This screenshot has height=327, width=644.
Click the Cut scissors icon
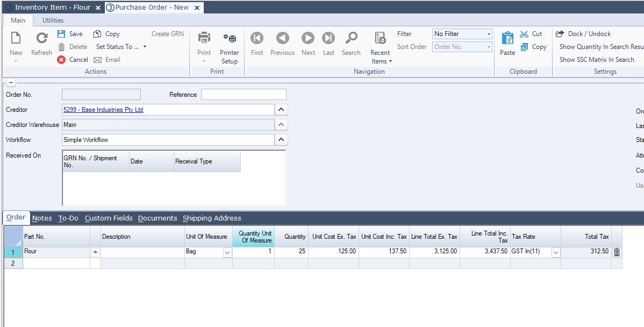pyautogui.click(x=524, y=34)
